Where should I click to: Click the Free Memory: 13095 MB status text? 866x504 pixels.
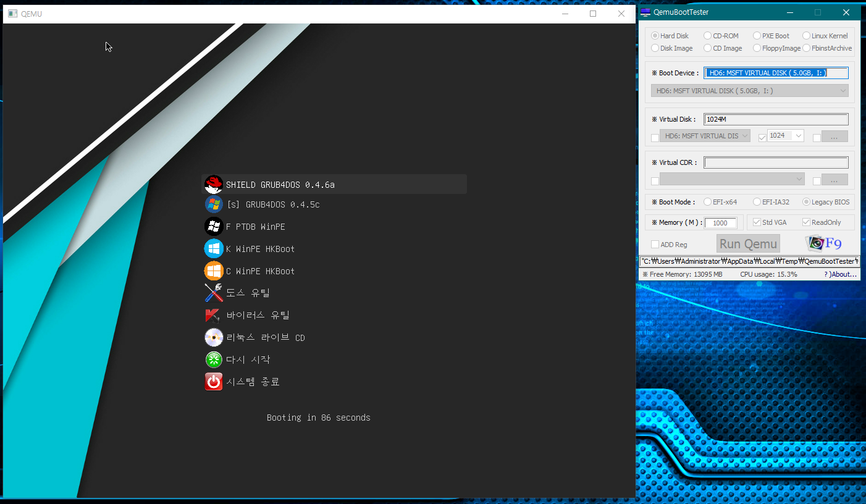coord(682,274)
